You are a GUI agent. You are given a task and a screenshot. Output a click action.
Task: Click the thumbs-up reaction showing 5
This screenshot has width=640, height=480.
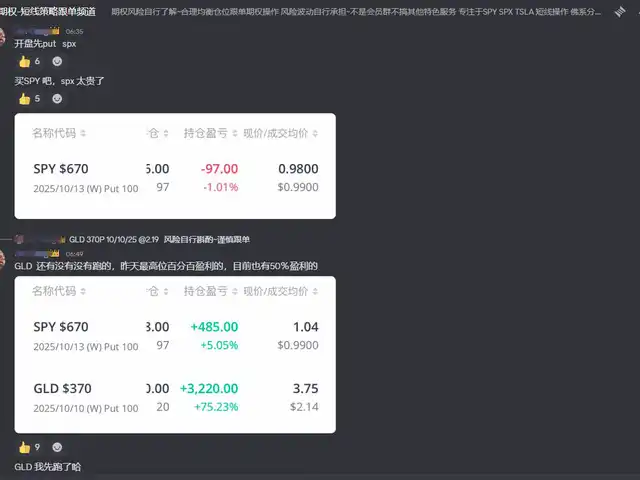tap(29, 98)
